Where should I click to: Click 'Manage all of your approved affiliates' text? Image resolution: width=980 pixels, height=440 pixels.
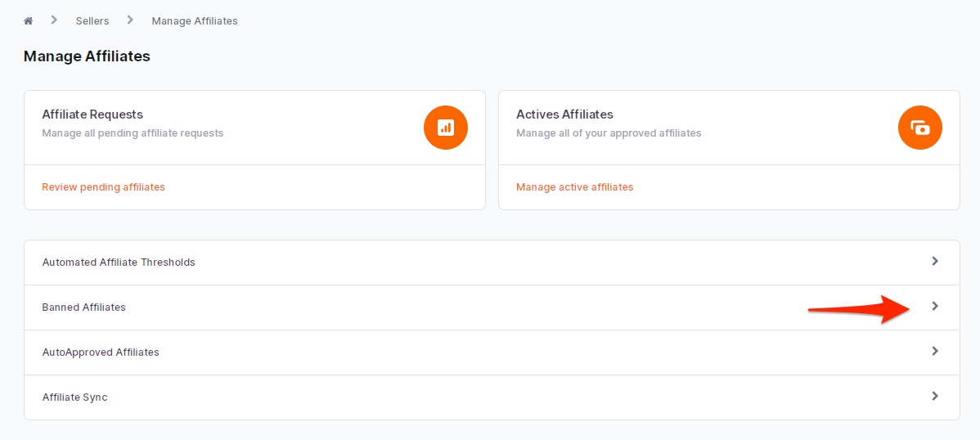[609, 133]
